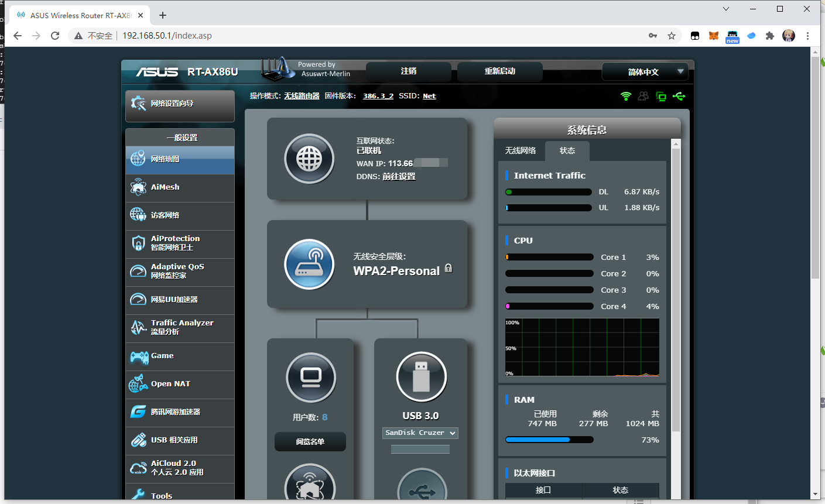Screen dimensions: 825x504
Task: Open AiCloud 2.0 个人云应用
Action: click(180, 469)
